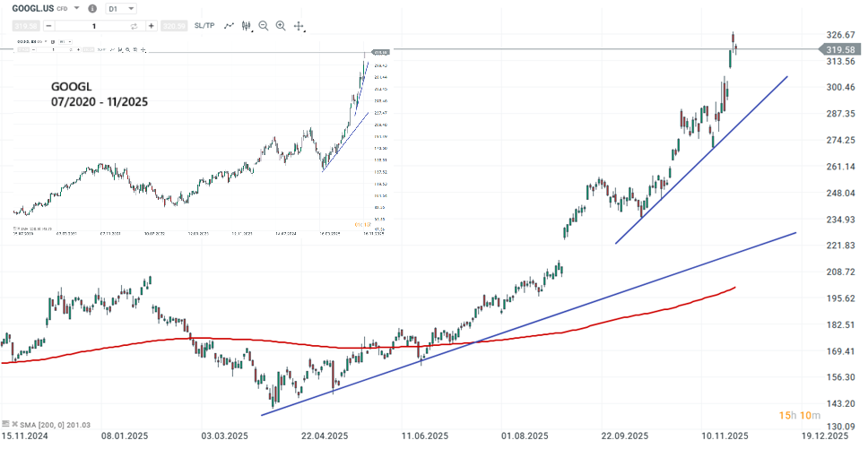Click the trade volume input field

(x=92, y=26)
